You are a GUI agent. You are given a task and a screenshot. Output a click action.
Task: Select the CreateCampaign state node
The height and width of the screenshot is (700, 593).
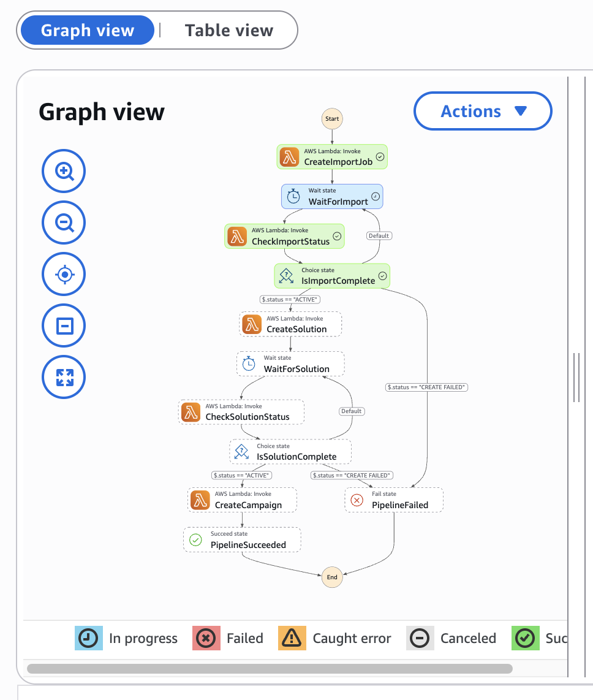242,500
